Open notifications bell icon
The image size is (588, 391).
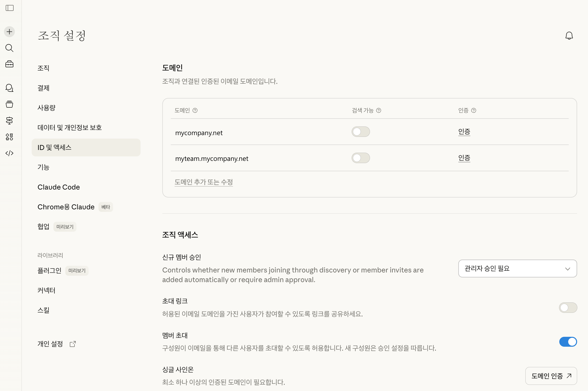pos(569,36)
